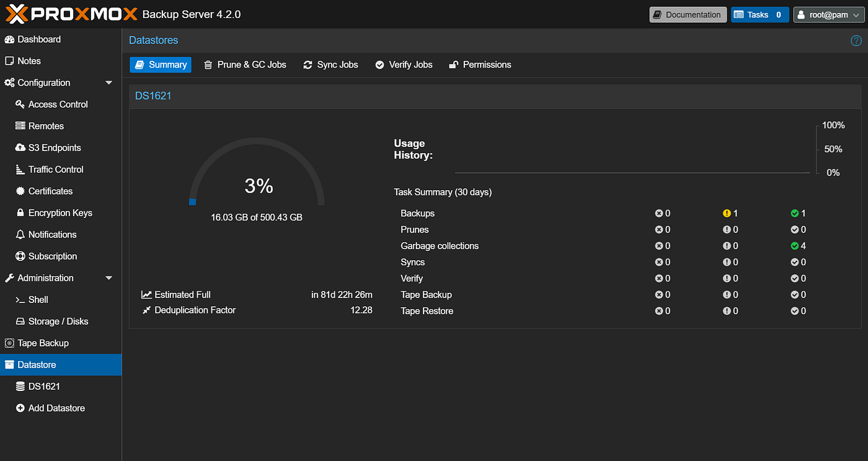Image resolution: width=868 pixels, height=461 pixels.
Task: Click the error count icon for Backups
Action: tap(659, 214)
